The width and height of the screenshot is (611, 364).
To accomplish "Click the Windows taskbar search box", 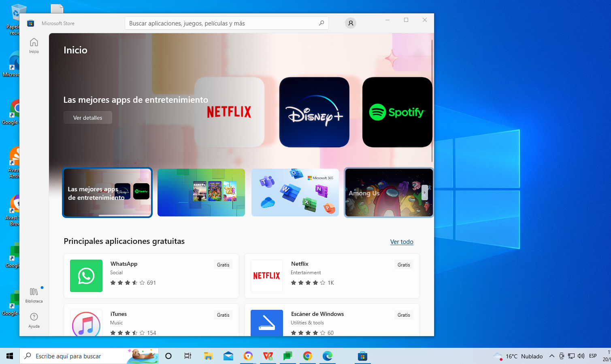I will [89, 356].
